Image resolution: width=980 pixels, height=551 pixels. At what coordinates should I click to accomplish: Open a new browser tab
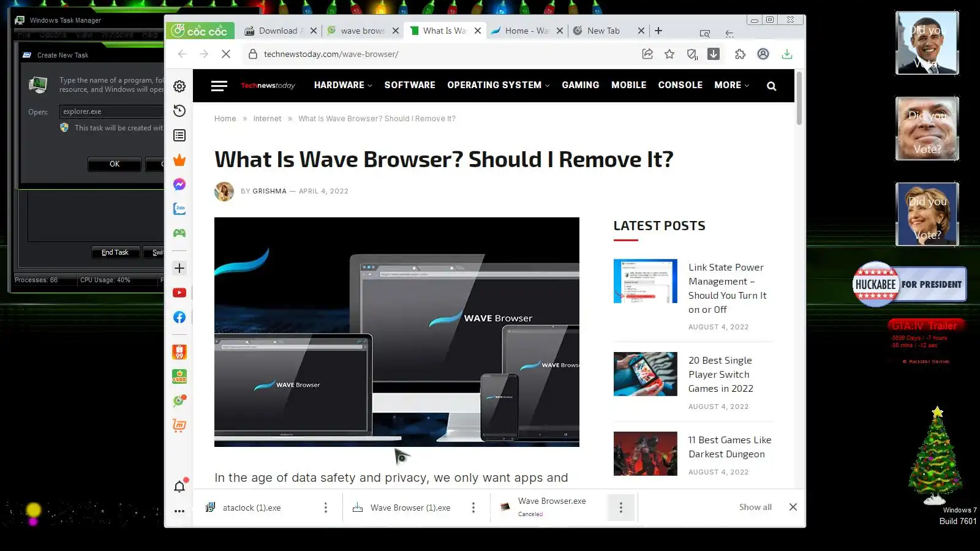[658, 31]
